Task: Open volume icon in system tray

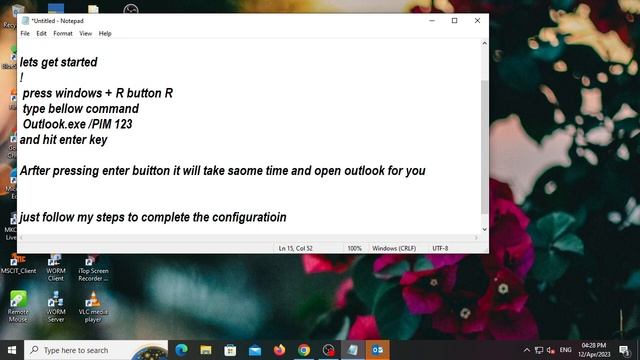Action: point(551,350)
